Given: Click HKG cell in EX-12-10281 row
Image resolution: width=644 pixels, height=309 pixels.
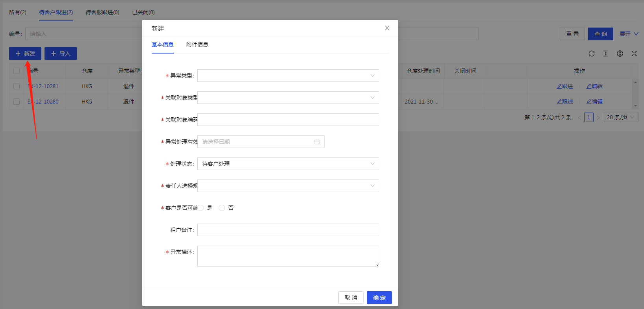Looking at the screenshot, I should tap(87, 86).
